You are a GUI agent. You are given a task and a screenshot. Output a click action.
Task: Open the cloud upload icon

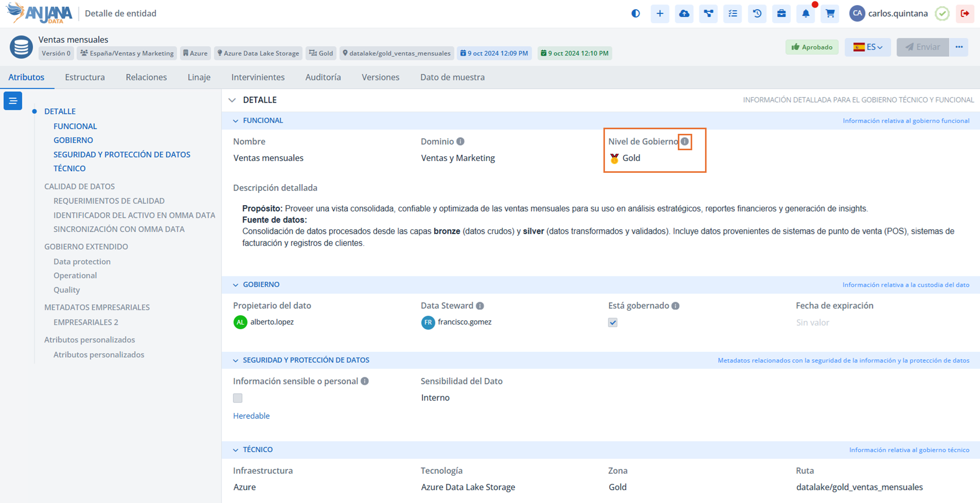(684, 14)
